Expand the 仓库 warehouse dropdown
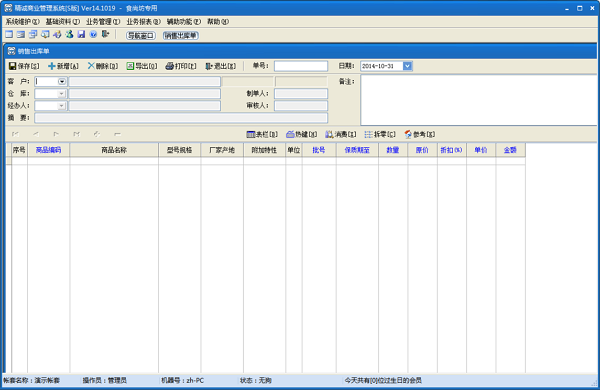 62,94
